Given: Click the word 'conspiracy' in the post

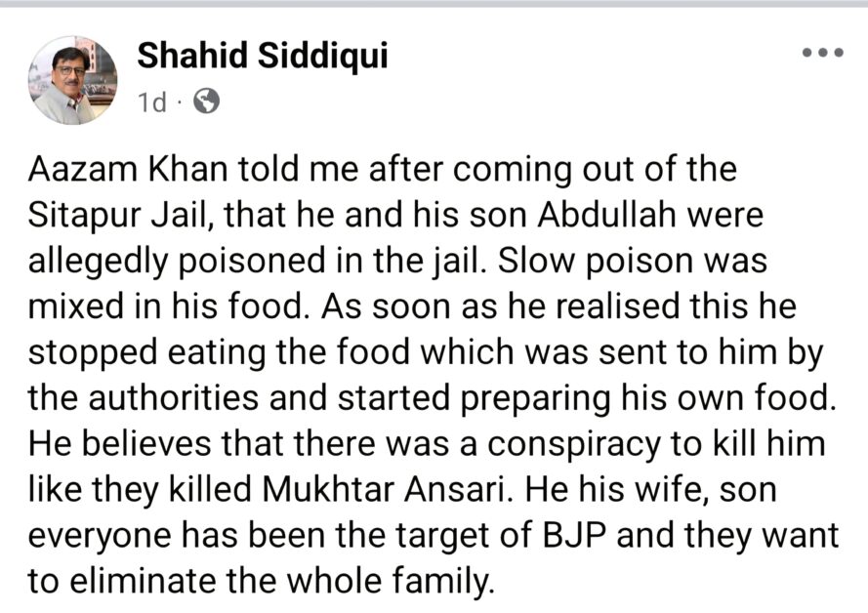Looking at the screenshot, I should (x=574, y=444).
